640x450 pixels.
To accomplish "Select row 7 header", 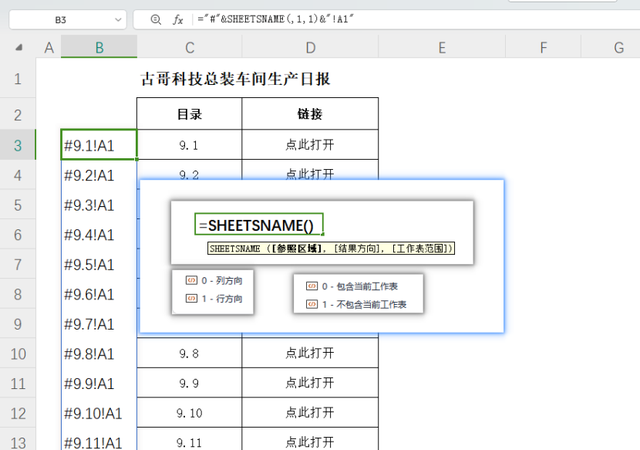I will click(18, 265).
